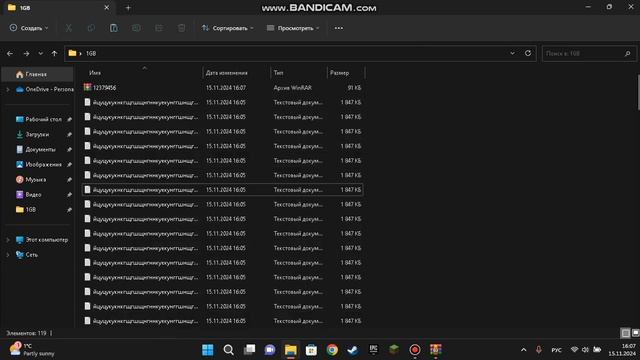Sort by Дата изменения column header
The width and height of the screenshot is (640, 360).
coord(227,73)
